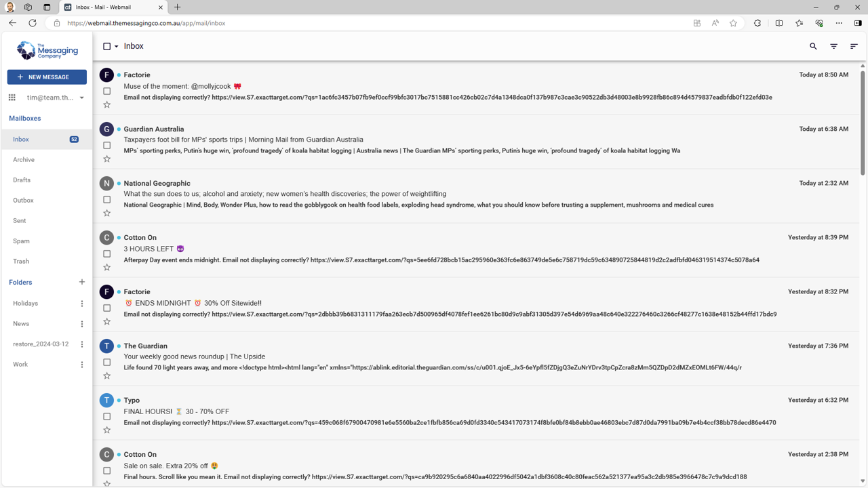868x488 pixels.
Task: Open the inbox search icon
Action: [813, 46]
